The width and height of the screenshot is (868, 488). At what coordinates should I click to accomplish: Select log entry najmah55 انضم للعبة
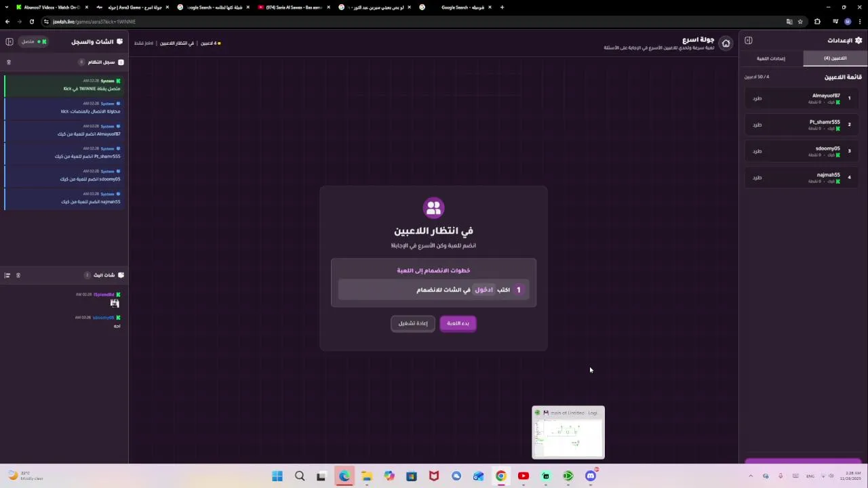64,198
